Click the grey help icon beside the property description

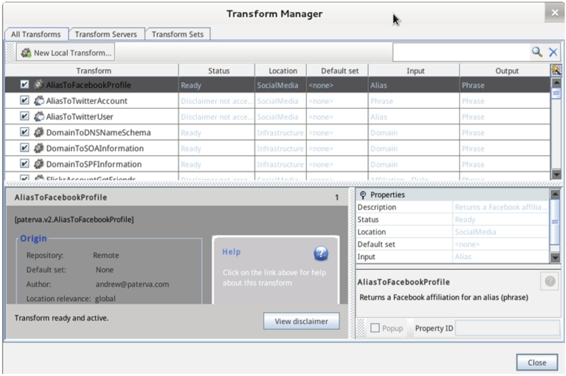point(550,281)
